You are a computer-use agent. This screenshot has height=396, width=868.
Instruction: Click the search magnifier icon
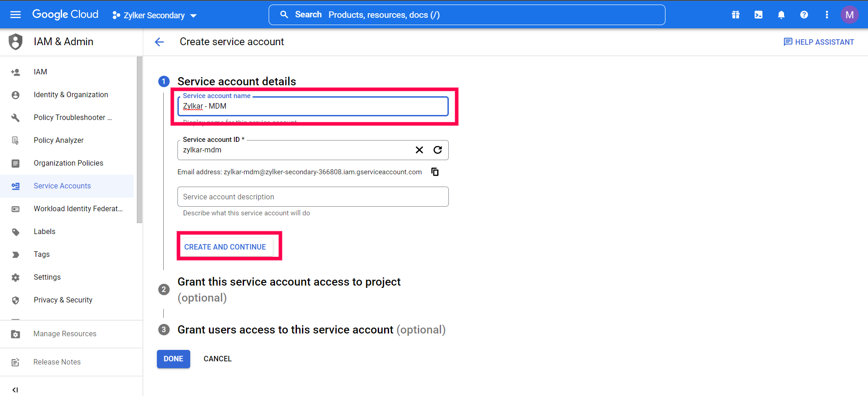tap(284, 15)
